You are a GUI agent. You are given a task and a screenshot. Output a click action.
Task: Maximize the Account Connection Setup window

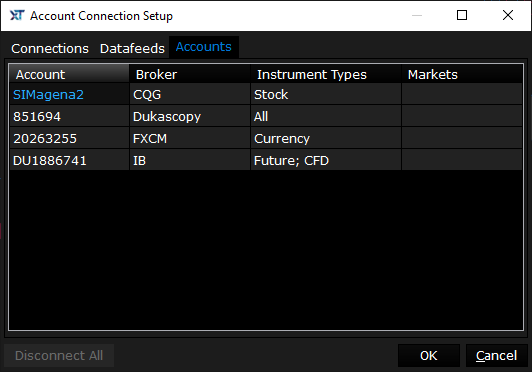[x=462, y=15]
